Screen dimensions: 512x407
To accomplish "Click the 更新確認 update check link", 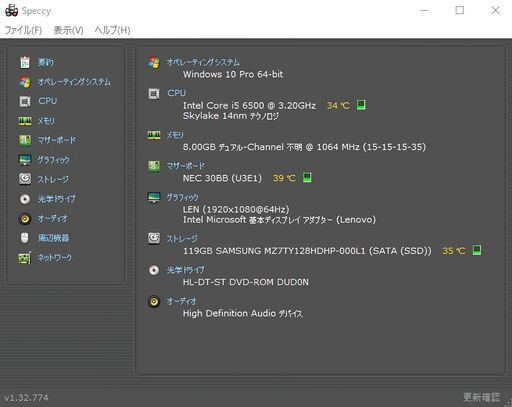I will 481,397.
